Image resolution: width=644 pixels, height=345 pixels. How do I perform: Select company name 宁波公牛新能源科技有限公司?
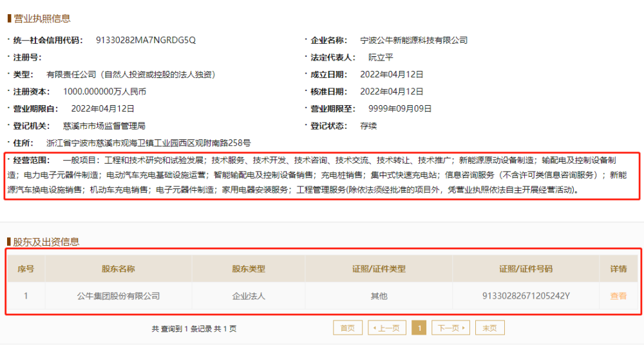(x=414, y=40)
